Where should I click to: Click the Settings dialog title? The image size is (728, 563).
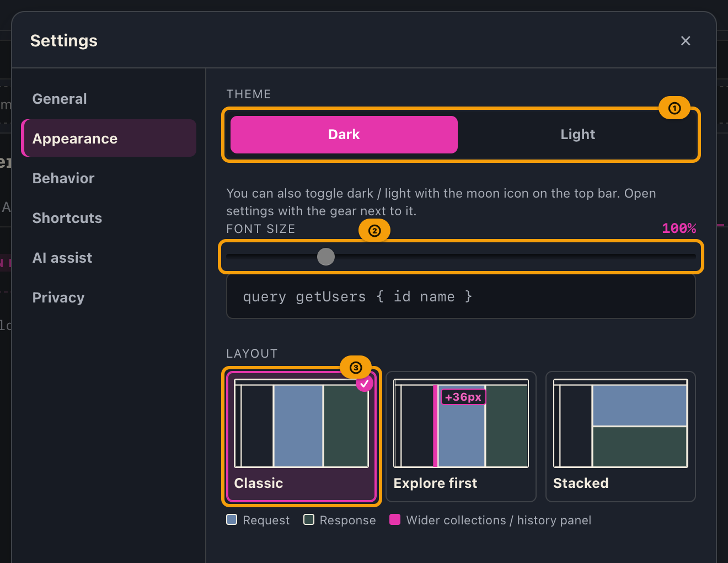(64, 41)
